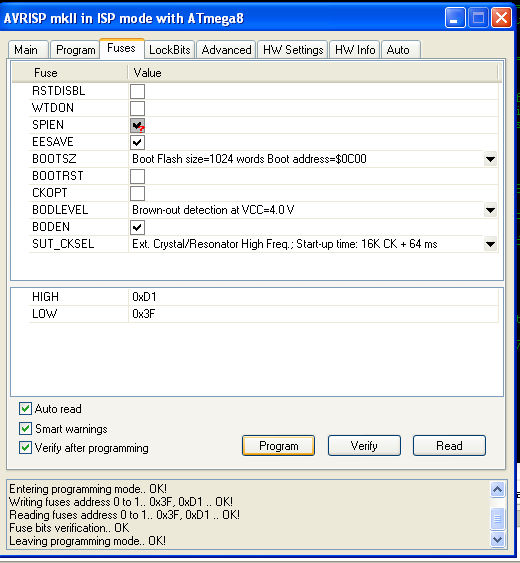The width and height of the screenshot is (520, 563).
Task: Click the SPIEN fuse name
Action: pyautogui.click(x=48, y=125)
